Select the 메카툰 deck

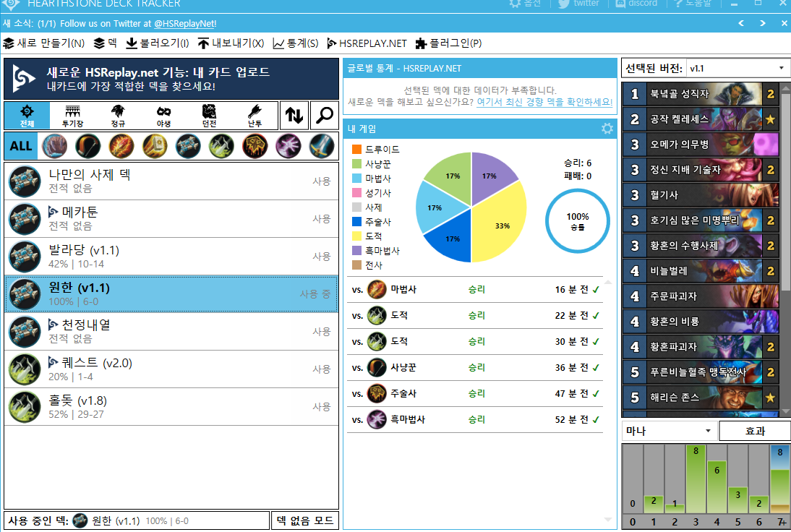point(171,219)
